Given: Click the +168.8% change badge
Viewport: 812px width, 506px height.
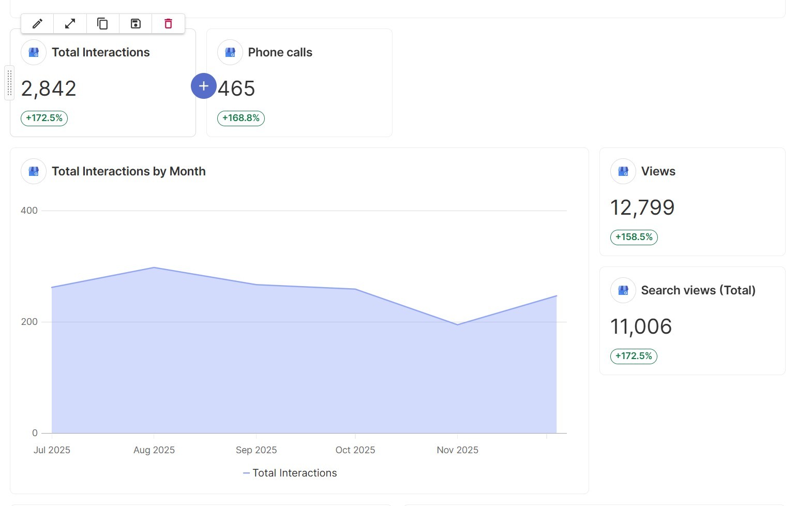Looking at the screenshot, I should point(241,118).
